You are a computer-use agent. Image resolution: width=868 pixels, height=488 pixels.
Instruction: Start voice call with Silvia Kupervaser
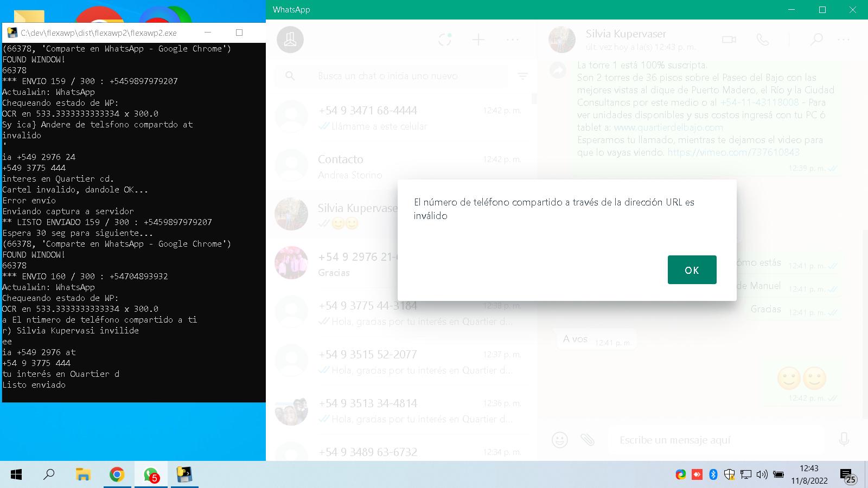(x=763, y=40)
